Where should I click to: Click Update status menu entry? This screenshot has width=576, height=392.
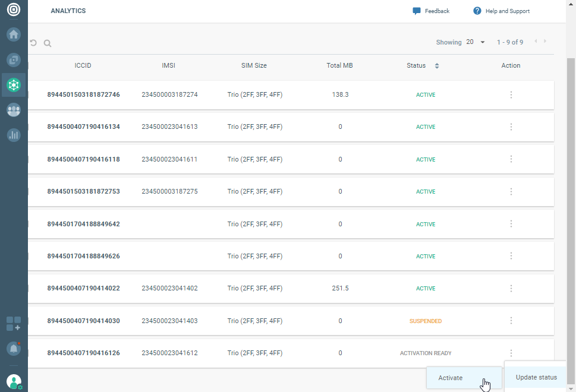(536, 377)
